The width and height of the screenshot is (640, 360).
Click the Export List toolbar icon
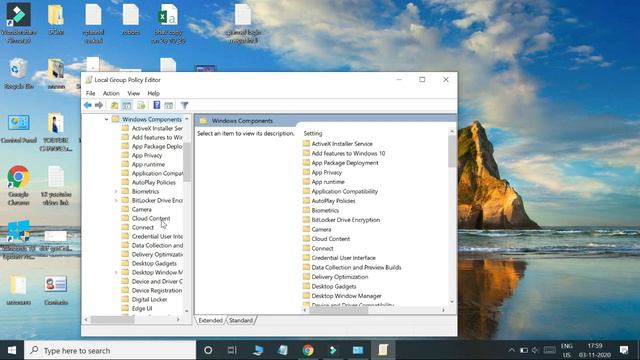pos(141,105)
